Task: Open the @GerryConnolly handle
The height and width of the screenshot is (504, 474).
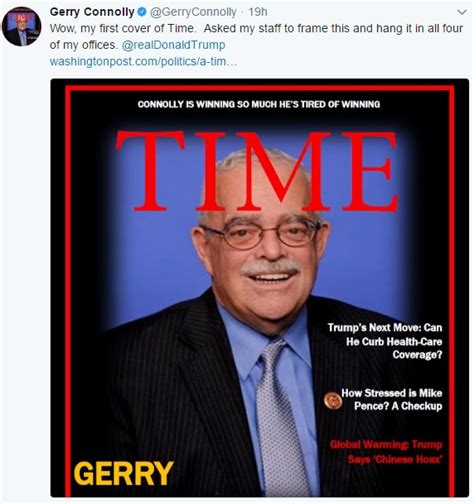Action: point(193,12)
